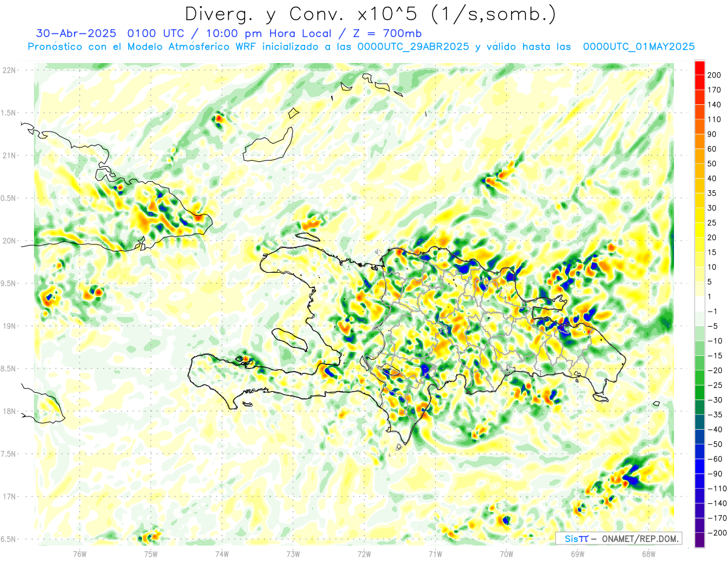
Task: Click the 0.5N latitude label
Action: click(x=8, y=198)
